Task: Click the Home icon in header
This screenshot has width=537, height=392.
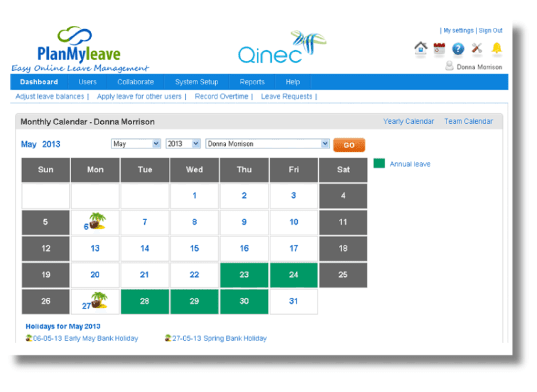Action: pos(421,49)
